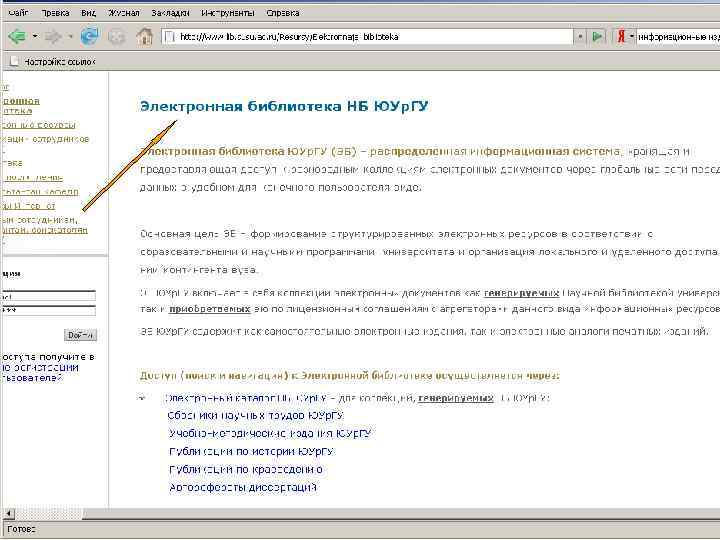Open the Настройка ссылок bookmark
The width and height of the screenshot is (720, 540).
59,61
